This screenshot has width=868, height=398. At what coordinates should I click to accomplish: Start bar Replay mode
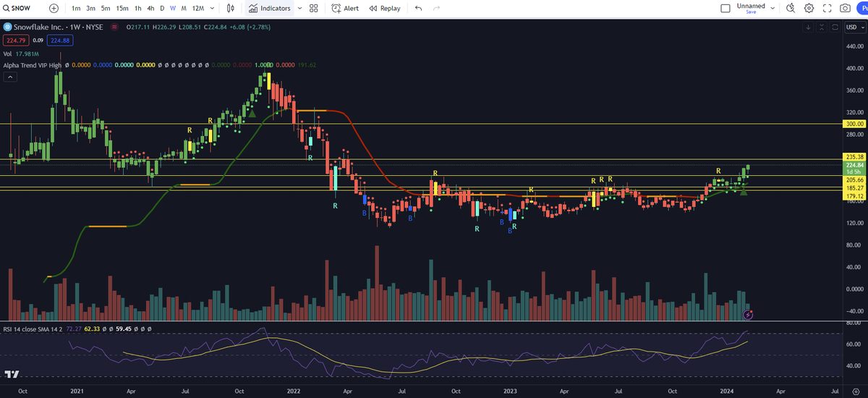pos(384,8)
